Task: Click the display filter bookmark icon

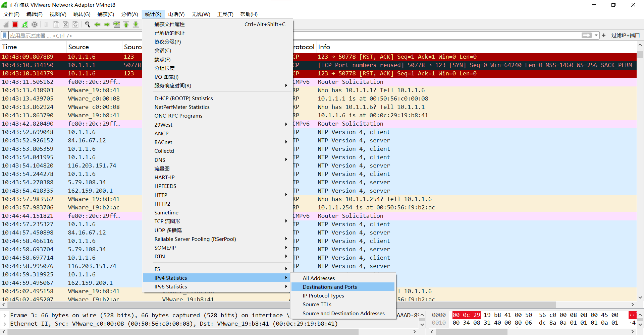Action: point(5,35)
